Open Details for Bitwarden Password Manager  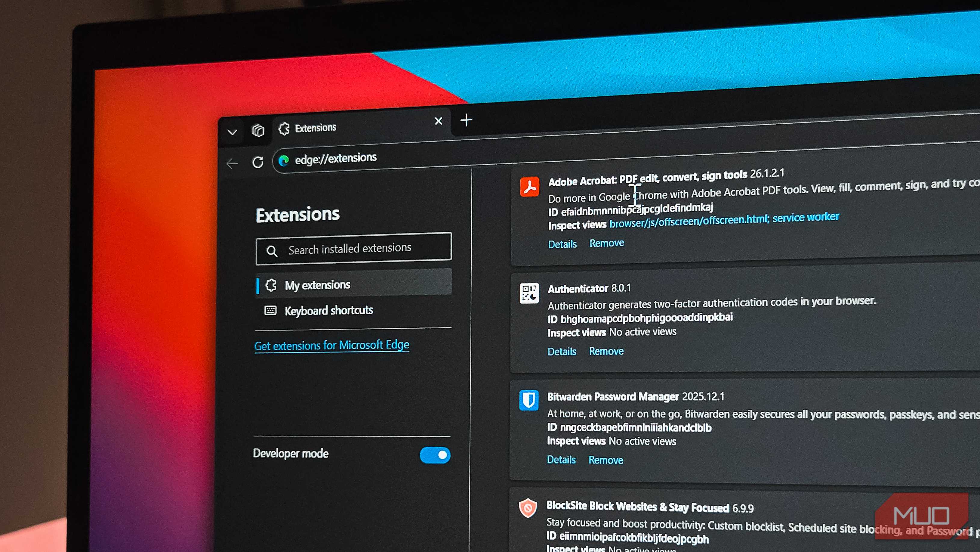click(x=561, y=460)
